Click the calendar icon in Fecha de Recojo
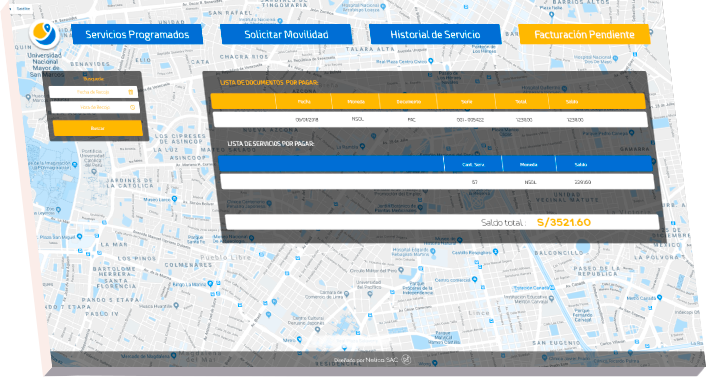Viewport: 706px width, 378px height. pyautogui.click(x=131, y=92)
